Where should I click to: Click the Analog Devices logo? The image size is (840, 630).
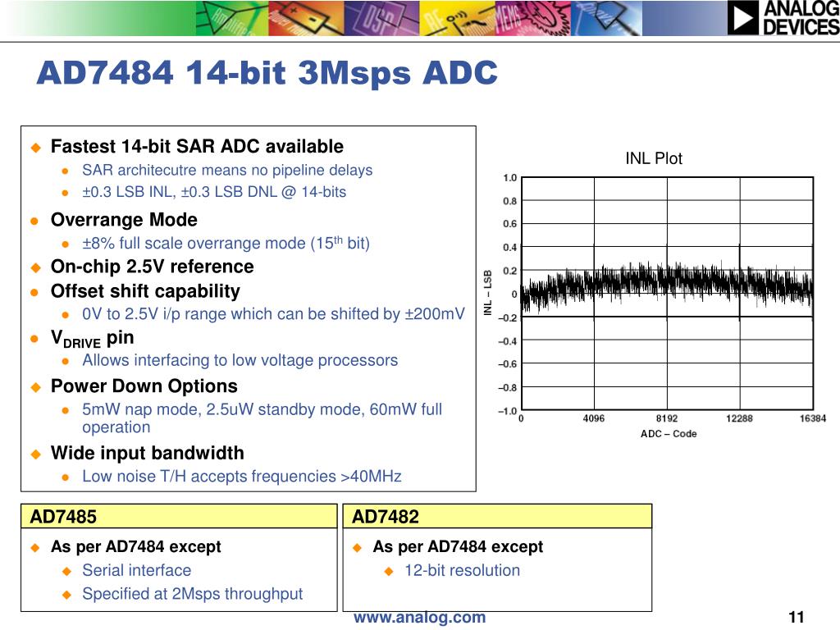[x=783, y=18]
